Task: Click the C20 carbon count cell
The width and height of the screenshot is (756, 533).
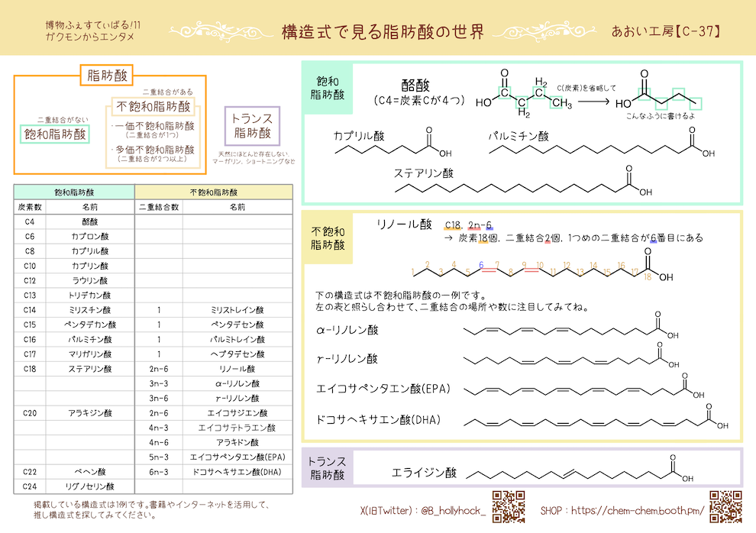Action: [30, 413]
